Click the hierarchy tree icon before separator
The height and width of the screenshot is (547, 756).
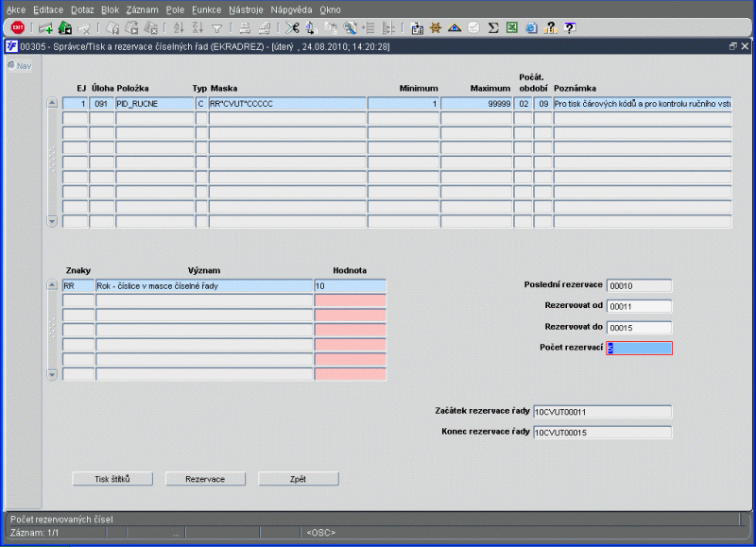point(388,28)
